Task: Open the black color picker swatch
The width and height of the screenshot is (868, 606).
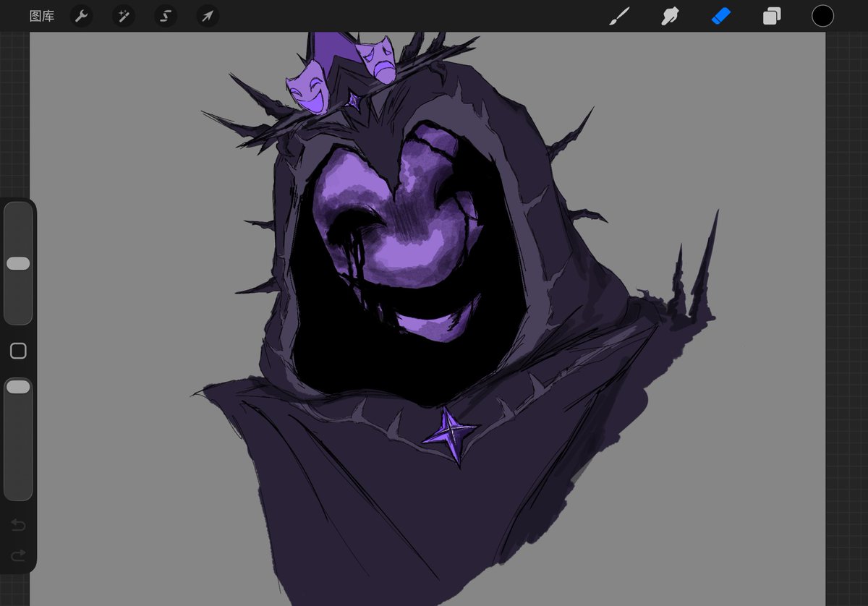Action: coord(822,16)
